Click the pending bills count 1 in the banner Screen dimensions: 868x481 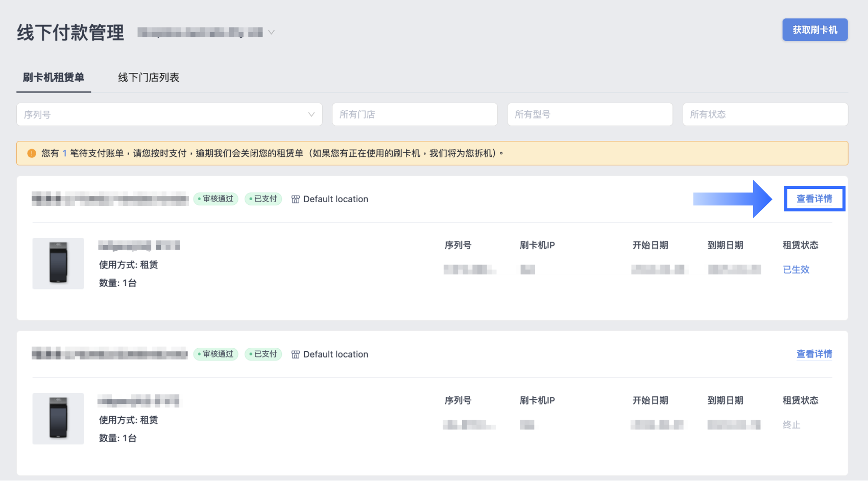[65, 153]
